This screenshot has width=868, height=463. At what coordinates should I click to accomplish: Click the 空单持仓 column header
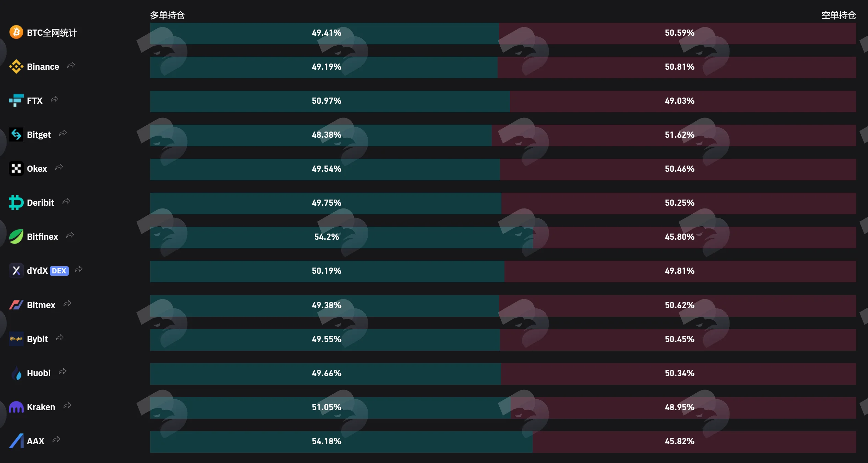coord(839,15)
